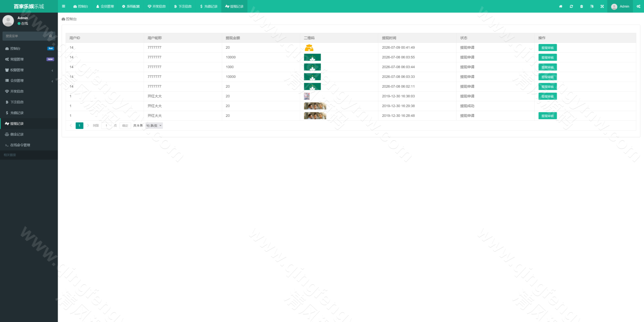The width and height of the screenshot is (644, 322).
Task: Toggle fullscreen with the expand-arrows icon
Action: (602, 6)
